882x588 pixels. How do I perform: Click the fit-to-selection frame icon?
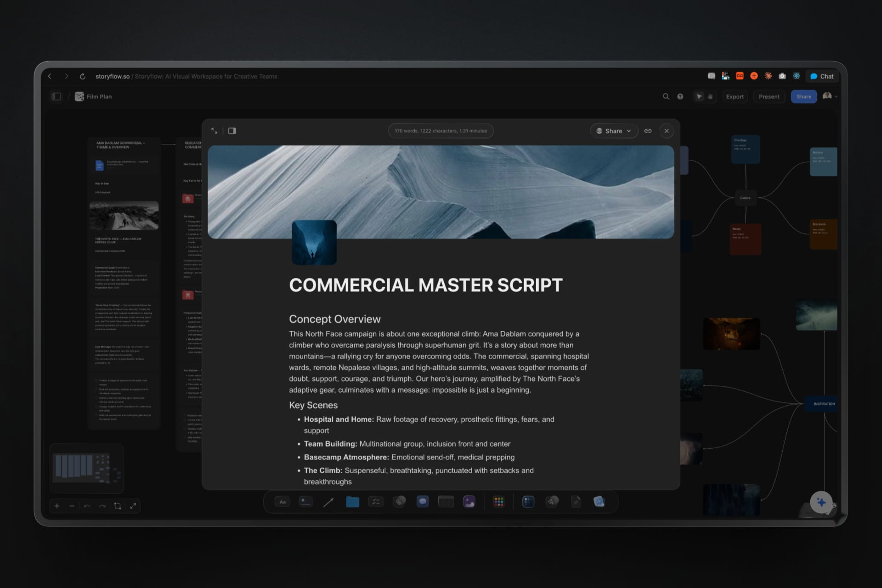(x=118, y=506)
